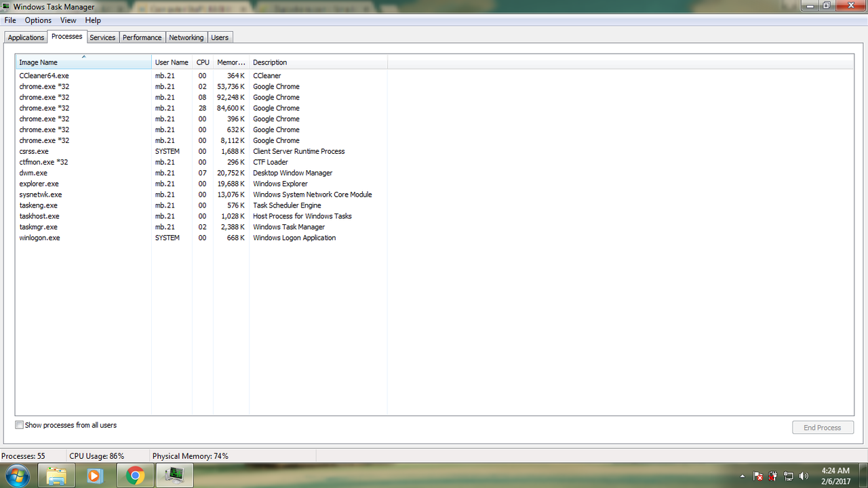The width and height of the screenshot is (868, 488).
Task: Click the Task Manager taskbar button
Action: 175,476
